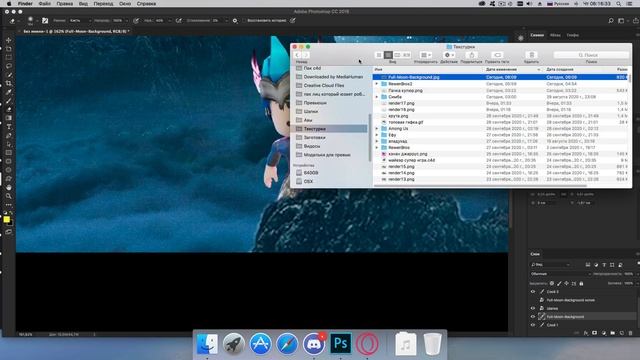Viewport: 640px width, 360px height.
Task: Hide the Full-Moon-Background layer eye
Action: pos(533,317)
